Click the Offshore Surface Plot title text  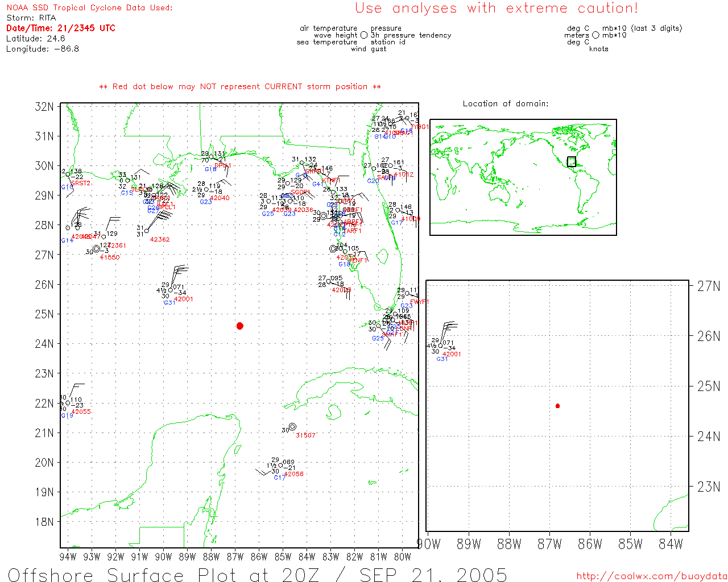click(257, 575)
